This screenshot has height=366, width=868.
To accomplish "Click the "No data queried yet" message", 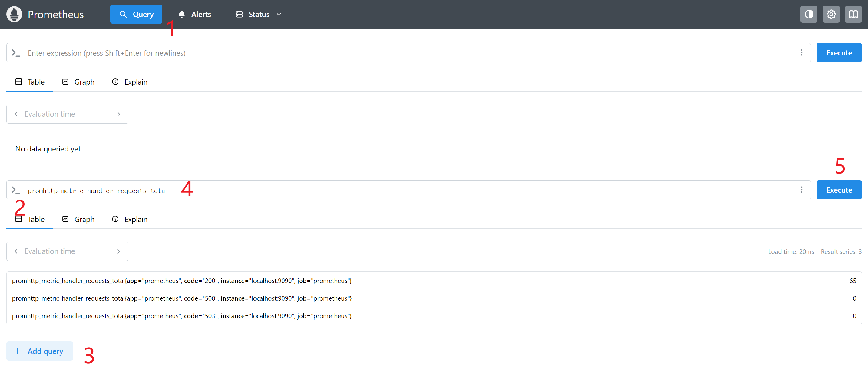I will click(48, 149).
